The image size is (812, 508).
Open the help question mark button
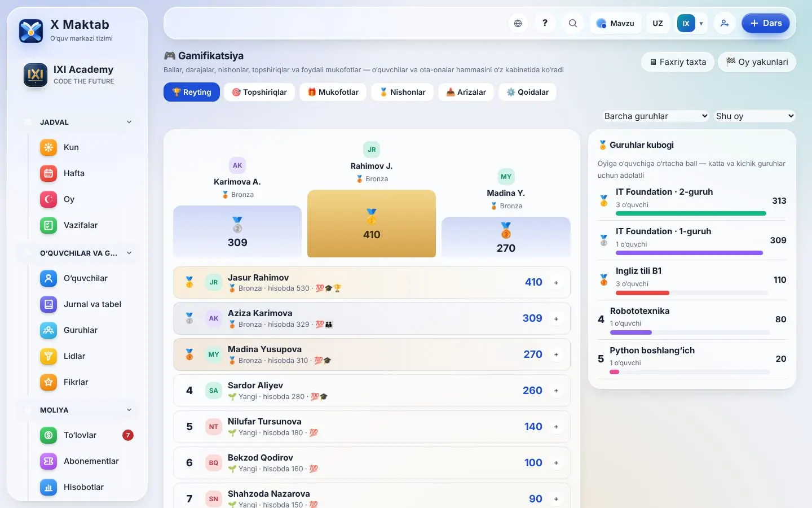pos(545,23)
